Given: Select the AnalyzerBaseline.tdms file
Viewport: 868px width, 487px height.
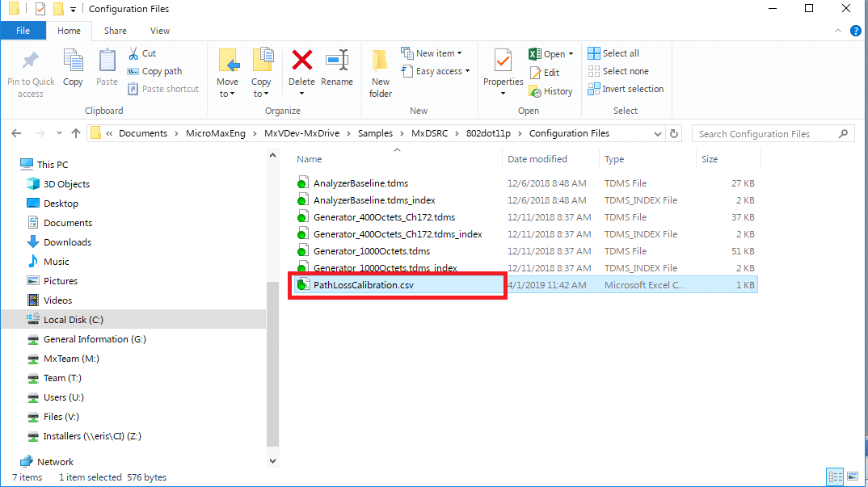Looking at the screenshot, I should point(360,183).
